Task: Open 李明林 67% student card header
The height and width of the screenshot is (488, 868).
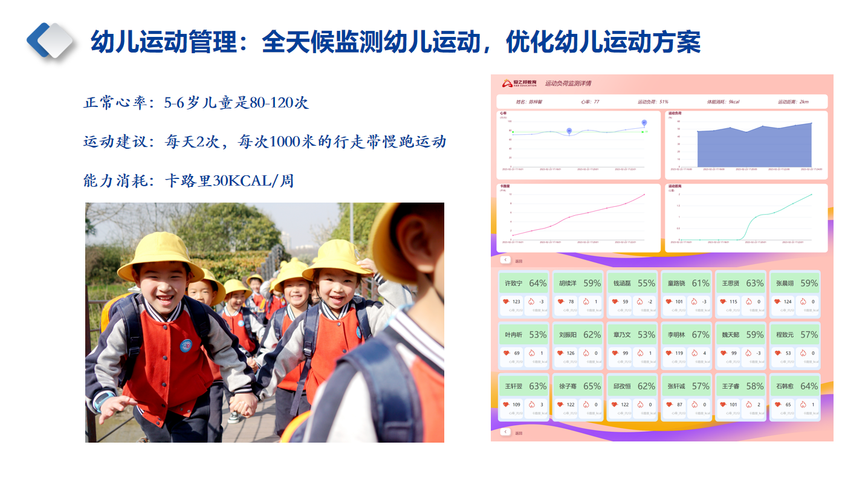Action: coord(687,334)
